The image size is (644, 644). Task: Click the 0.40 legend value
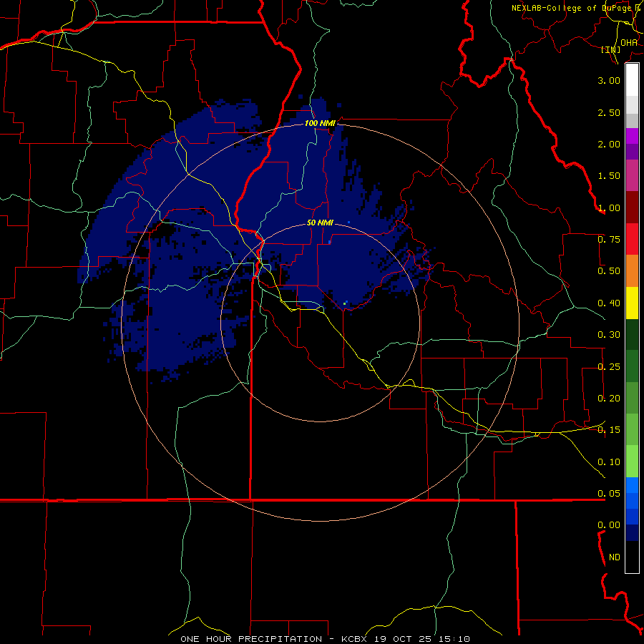pos(609,303)
